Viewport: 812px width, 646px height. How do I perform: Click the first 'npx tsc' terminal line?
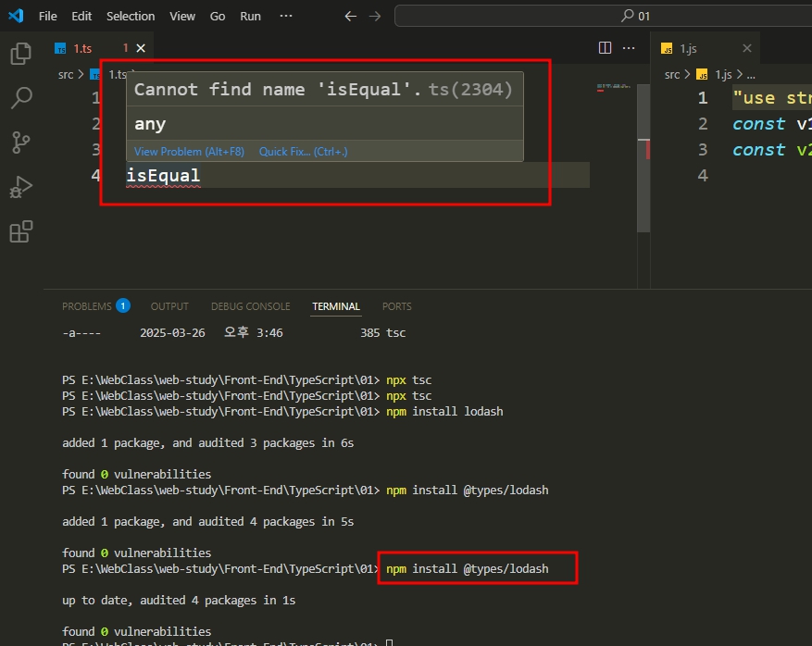coord(408,380)
